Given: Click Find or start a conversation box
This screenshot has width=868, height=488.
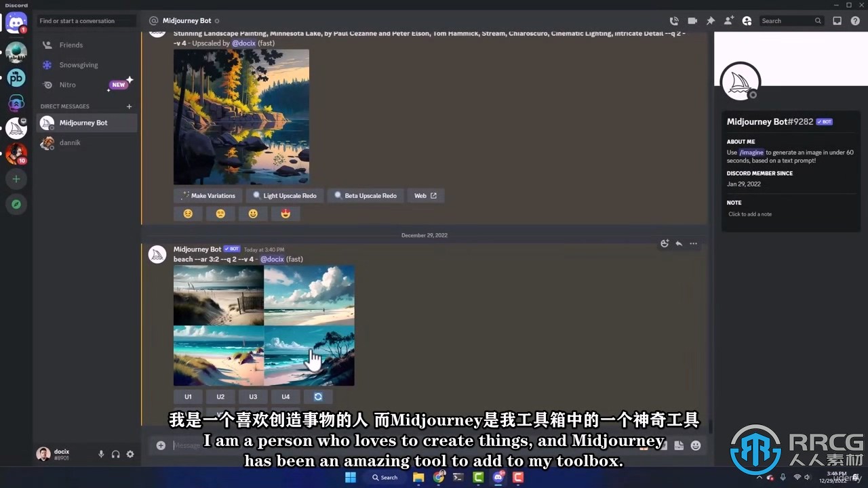Looking at the screenshot, I should [86, 21].
